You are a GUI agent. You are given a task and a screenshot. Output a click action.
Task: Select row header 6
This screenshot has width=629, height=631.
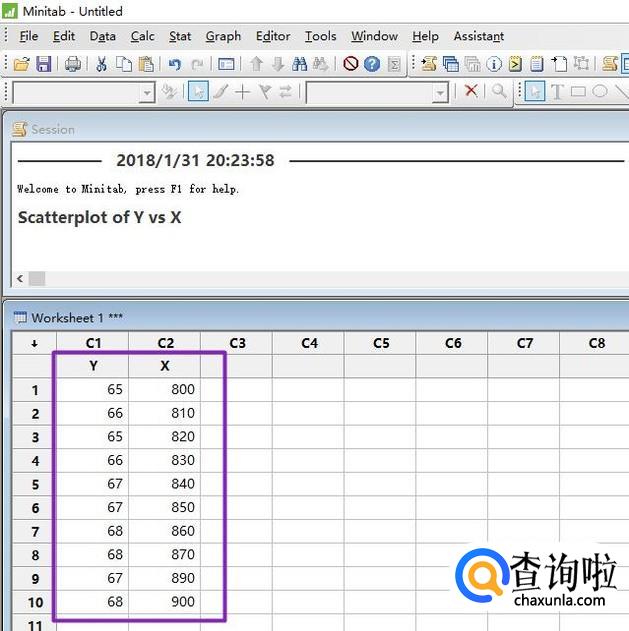click(34, 508)
